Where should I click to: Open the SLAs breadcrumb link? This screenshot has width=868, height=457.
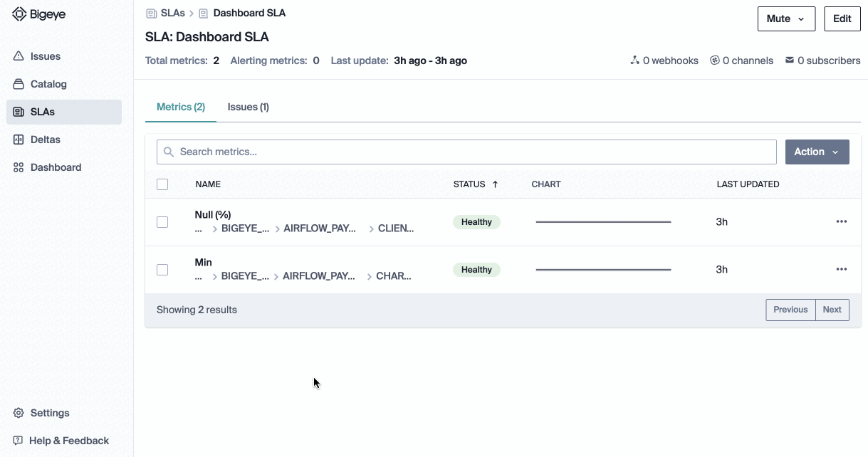pos(173,13)
